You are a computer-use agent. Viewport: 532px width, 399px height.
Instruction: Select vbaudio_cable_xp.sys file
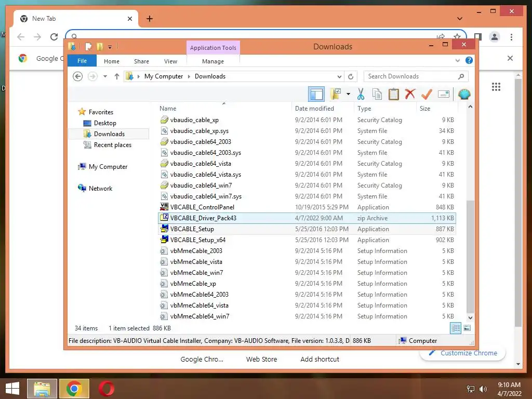click(307, 130)
